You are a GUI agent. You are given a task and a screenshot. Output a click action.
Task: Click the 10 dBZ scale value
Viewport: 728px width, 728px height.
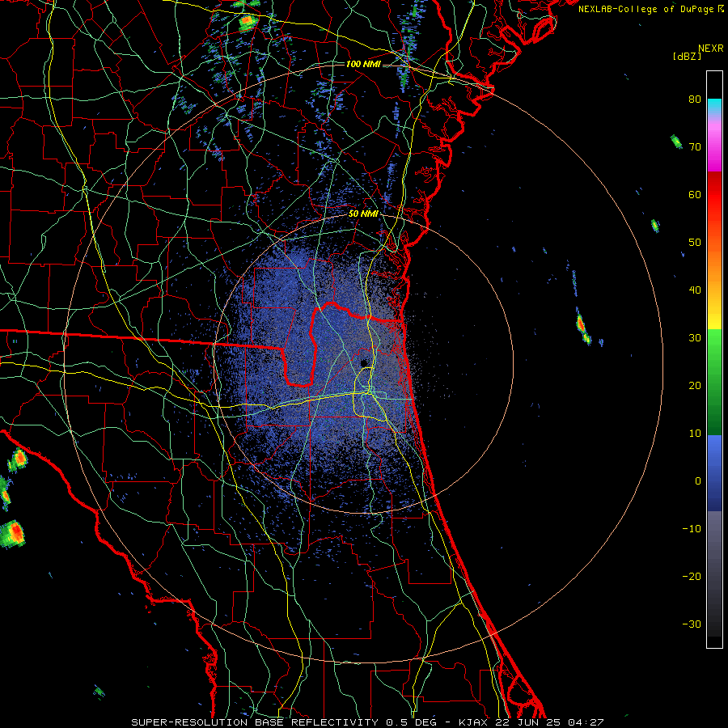(x=695, y=434)
